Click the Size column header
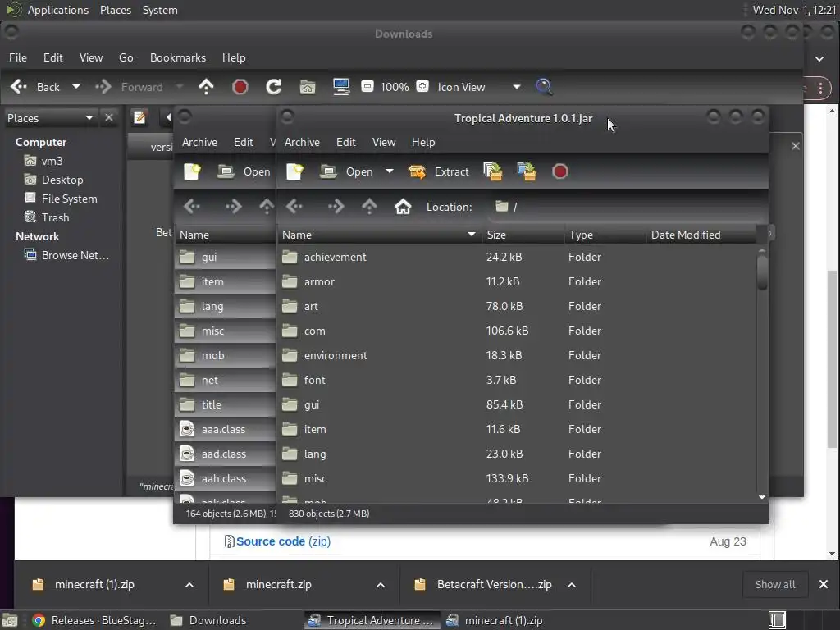Screen dimensions: 840x630 (523, 235)
